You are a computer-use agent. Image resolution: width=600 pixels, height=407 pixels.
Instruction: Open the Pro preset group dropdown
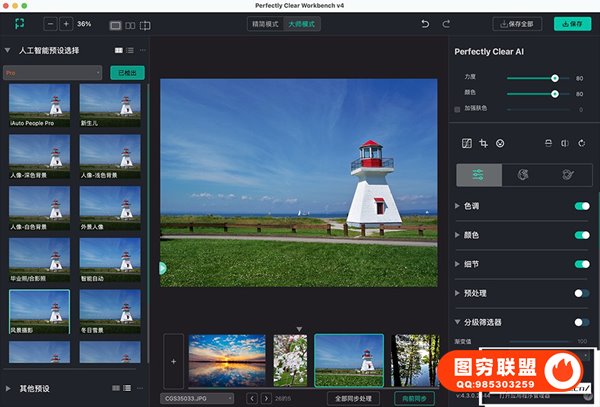[x=52, y=73]
